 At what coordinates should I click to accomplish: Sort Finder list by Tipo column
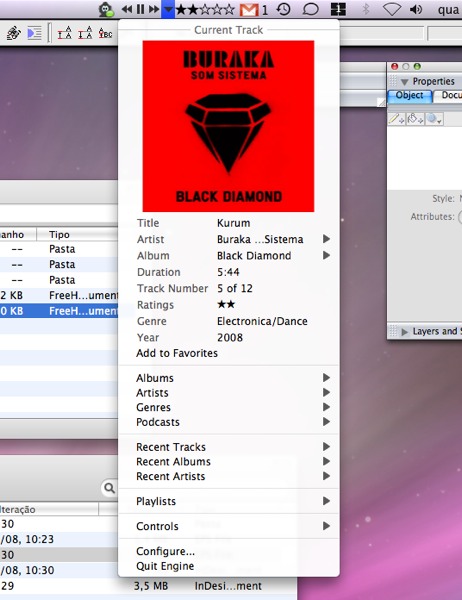point(77,234)
